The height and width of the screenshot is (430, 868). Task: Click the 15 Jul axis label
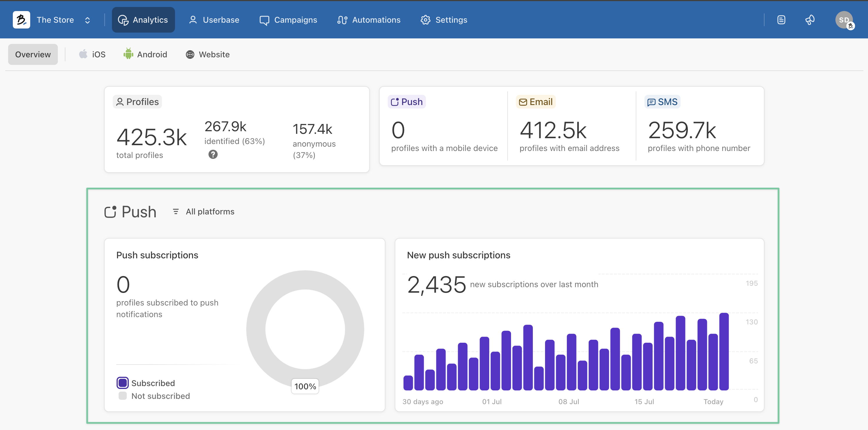point(644,401)
